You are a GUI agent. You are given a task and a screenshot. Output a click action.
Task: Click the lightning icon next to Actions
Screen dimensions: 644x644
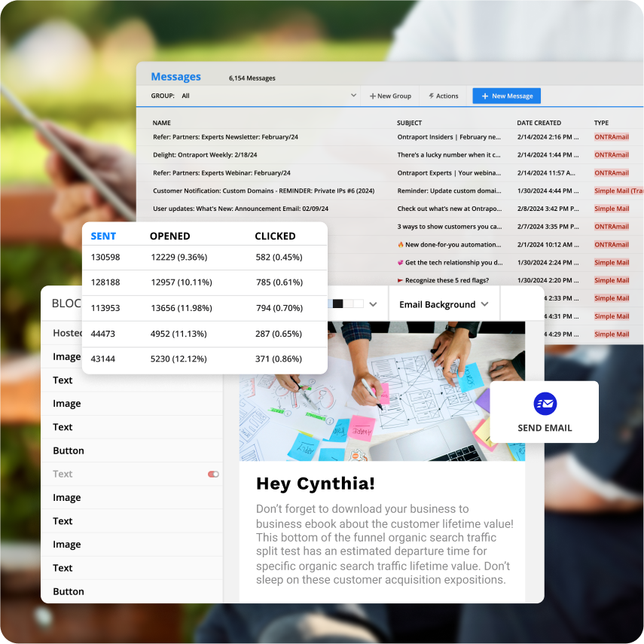(x=431, y=96)
